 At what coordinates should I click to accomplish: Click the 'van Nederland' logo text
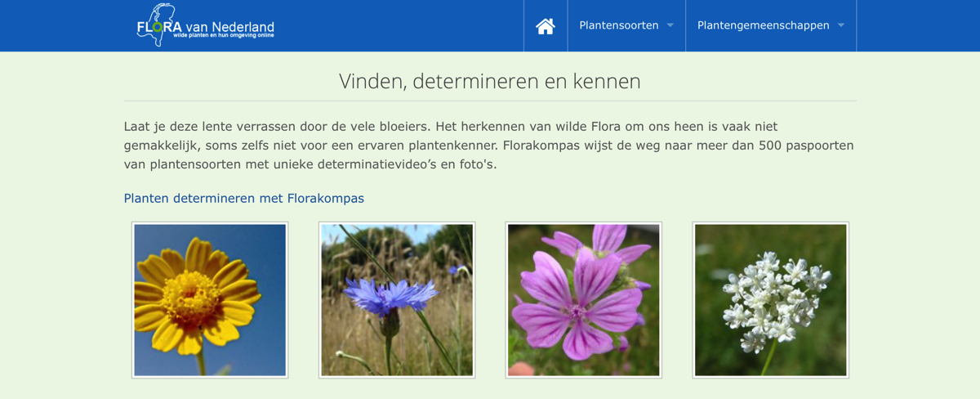(229, 26)
